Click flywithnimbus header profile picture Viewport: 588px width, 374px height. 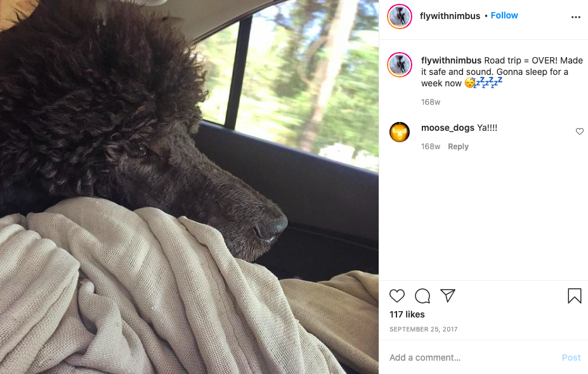click(400, 17)
